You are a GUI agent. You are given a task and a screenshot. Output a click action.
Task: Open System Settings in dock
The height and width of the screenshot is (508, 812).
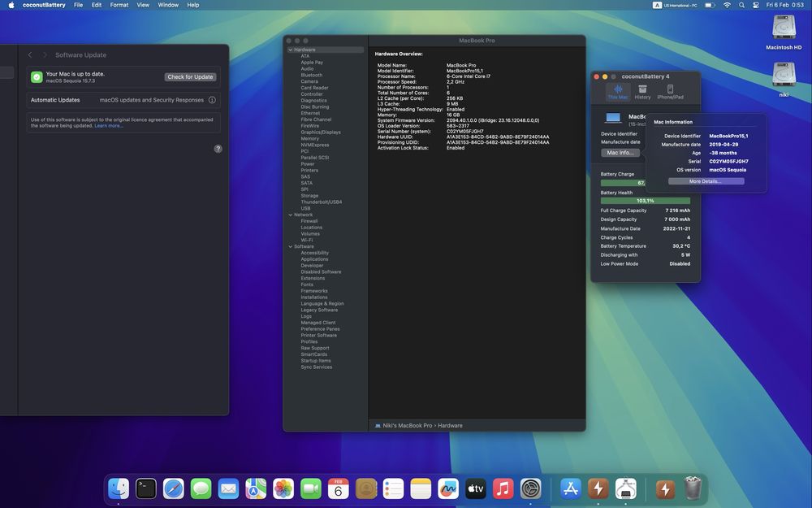530,488
